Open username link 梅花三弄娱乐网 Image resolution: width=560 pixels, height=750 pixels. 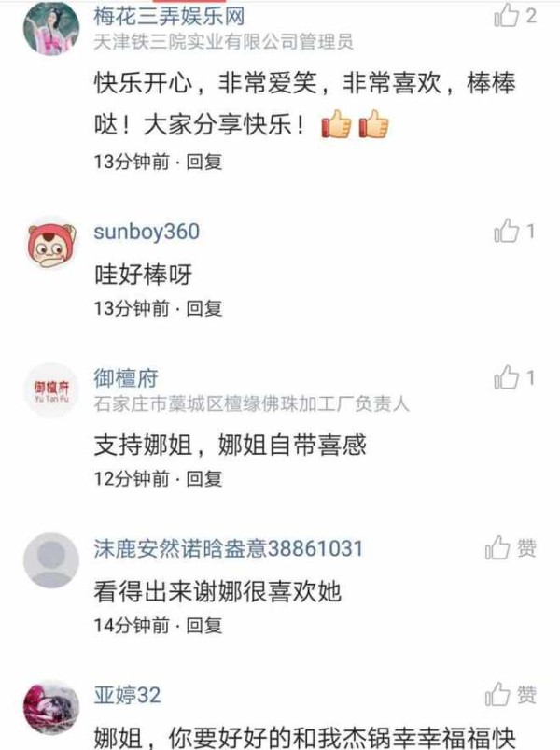169,17
